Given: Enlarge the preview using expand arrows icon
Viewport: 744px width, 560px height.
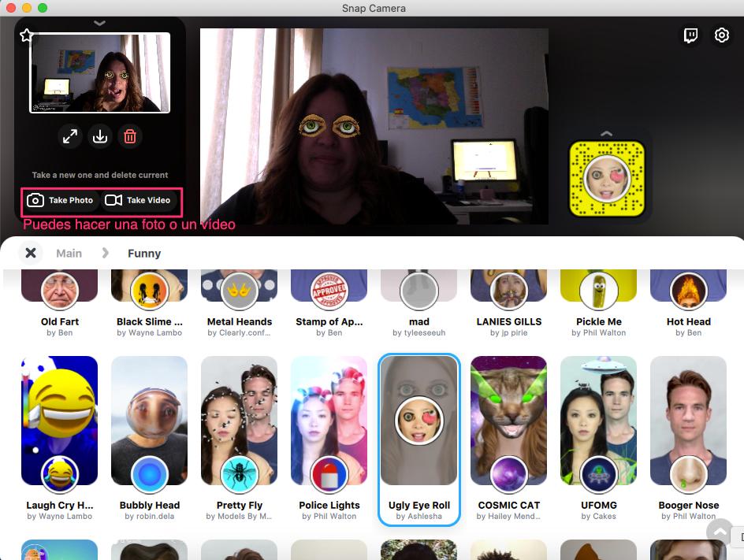Looking at the screenshot, I should (70, 136).
